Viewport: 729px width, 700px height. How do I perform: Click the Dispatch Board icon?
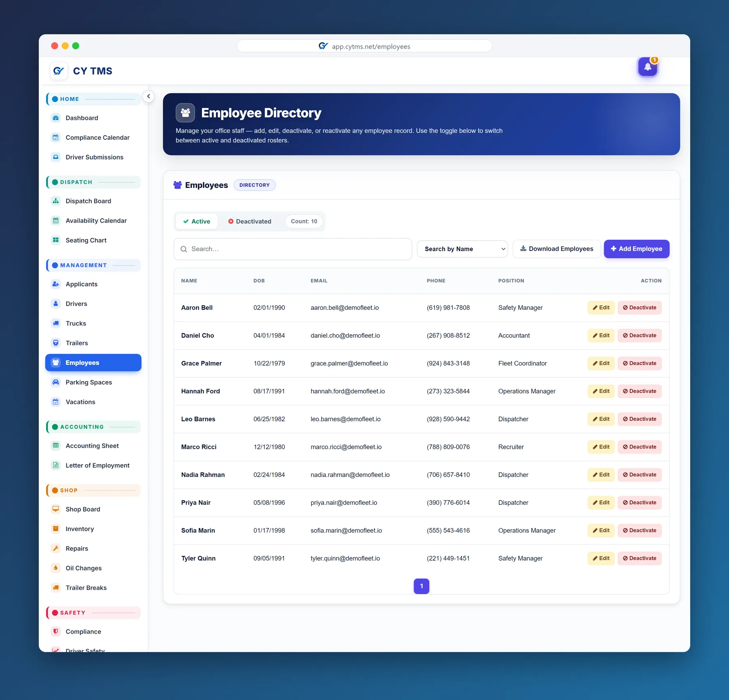tap(56, 201)
